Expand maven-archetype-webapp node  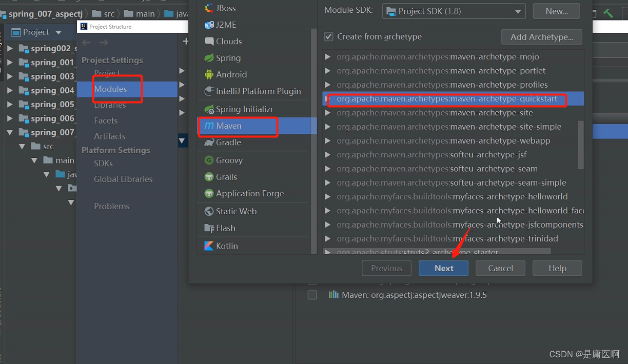[x=328, y=140]
